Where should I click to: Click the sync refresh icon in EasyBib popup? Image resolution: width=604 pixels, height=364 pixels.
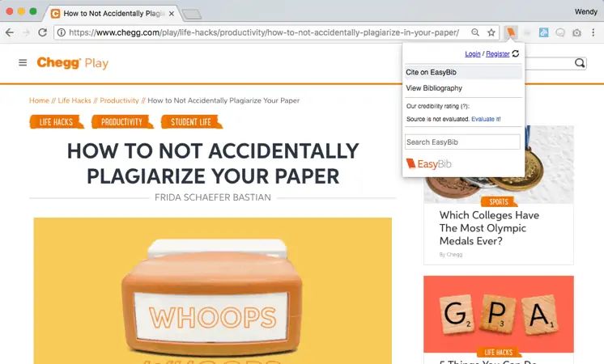coord(516,53)
